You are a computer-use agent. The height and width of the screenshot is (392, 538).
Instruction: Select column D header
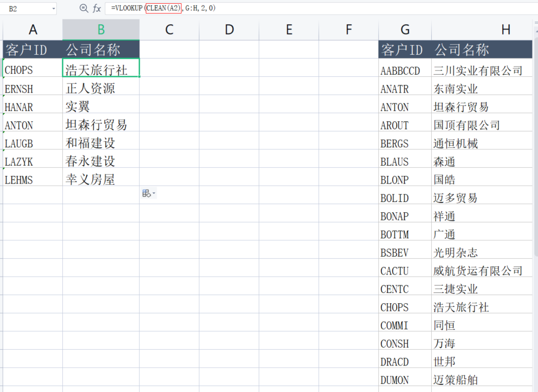pyautogui.click(x=229, y=30)
